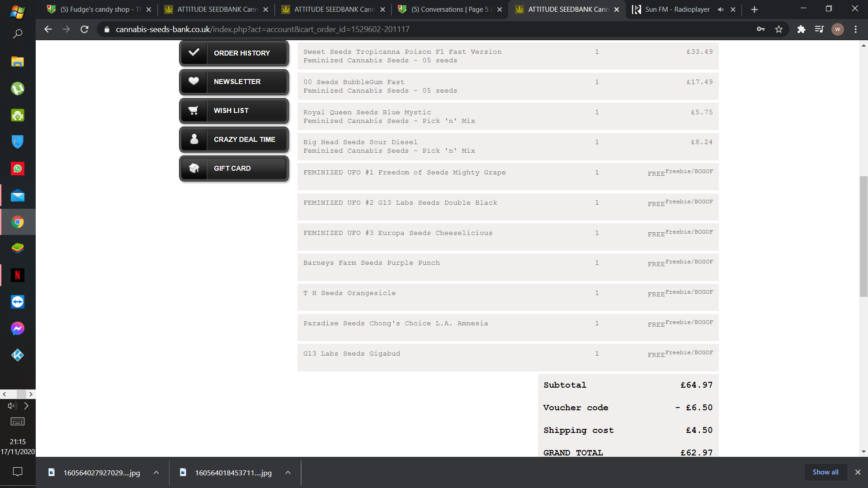
Task: Switch to Conversations Page 5 tab
Action: tap(451, 9)
